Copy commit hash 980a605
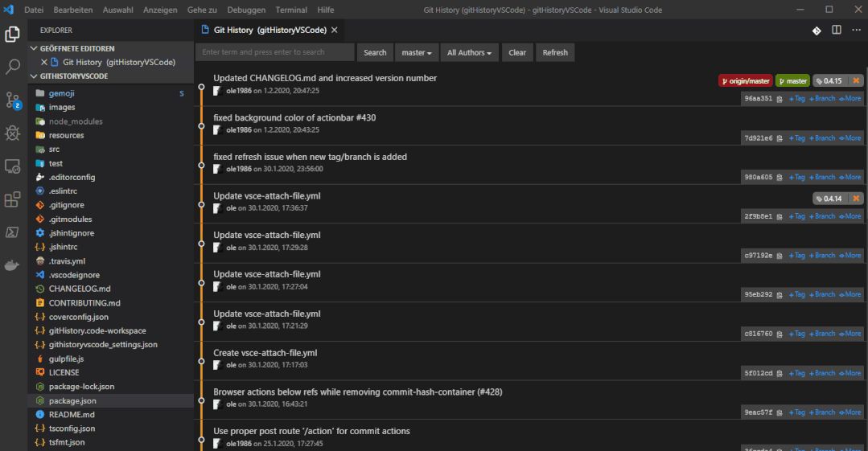 coord(780,178)
